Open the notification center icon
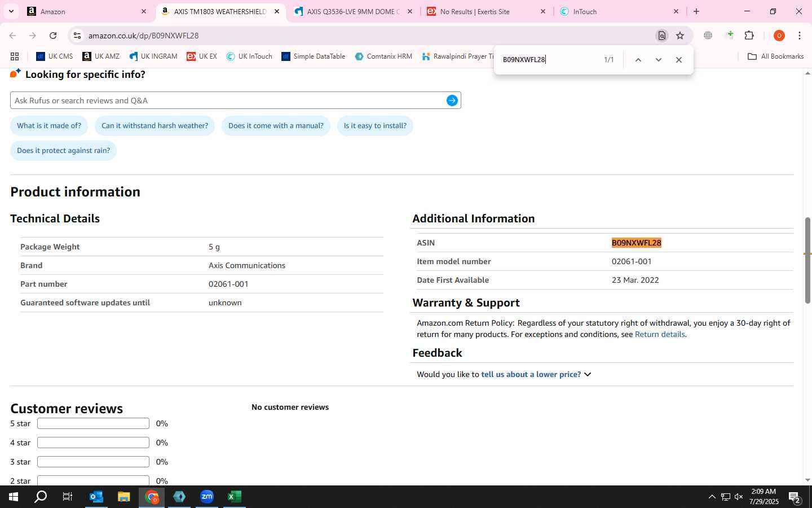This screenshot has height=508, width=812. 795,497
